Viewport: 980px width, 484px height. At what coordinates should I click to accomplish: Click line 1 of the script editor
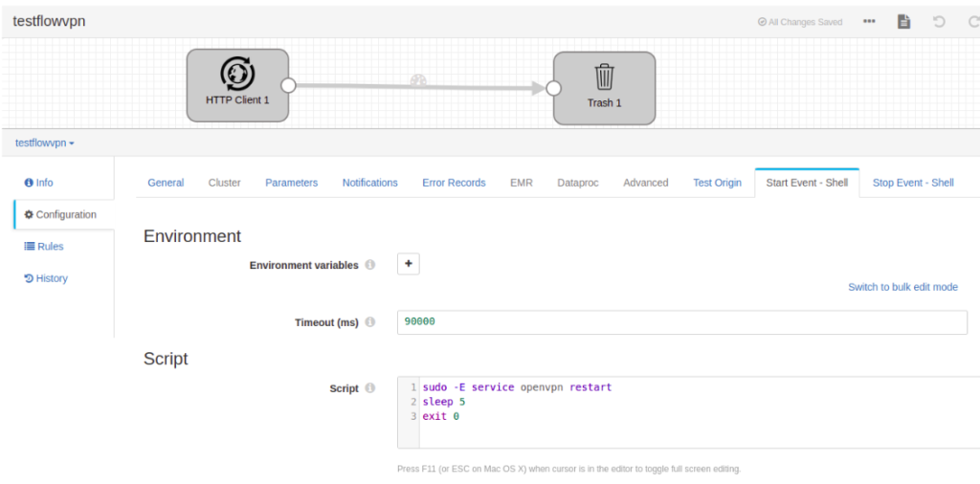[x=517, y=387]
